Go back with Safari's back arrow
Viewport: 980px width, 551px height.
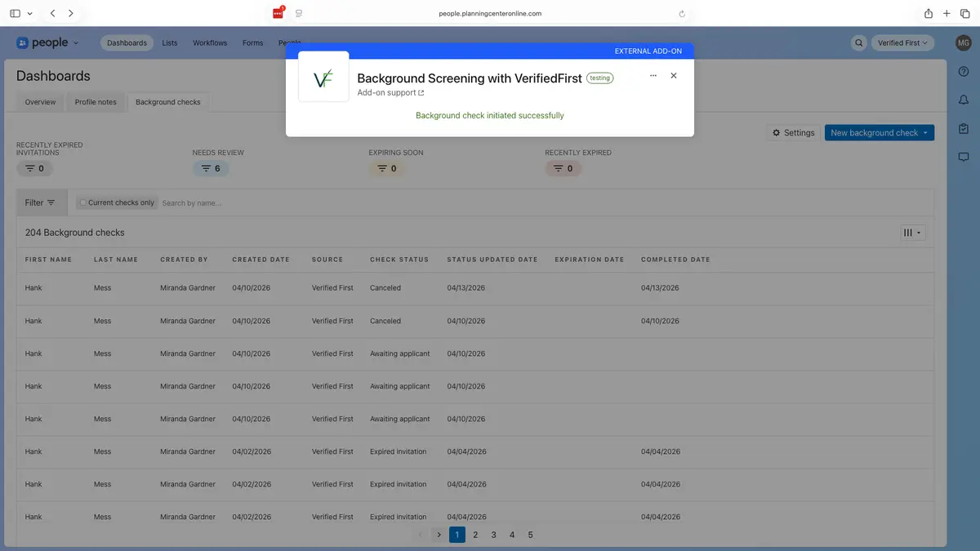point(53,14)
